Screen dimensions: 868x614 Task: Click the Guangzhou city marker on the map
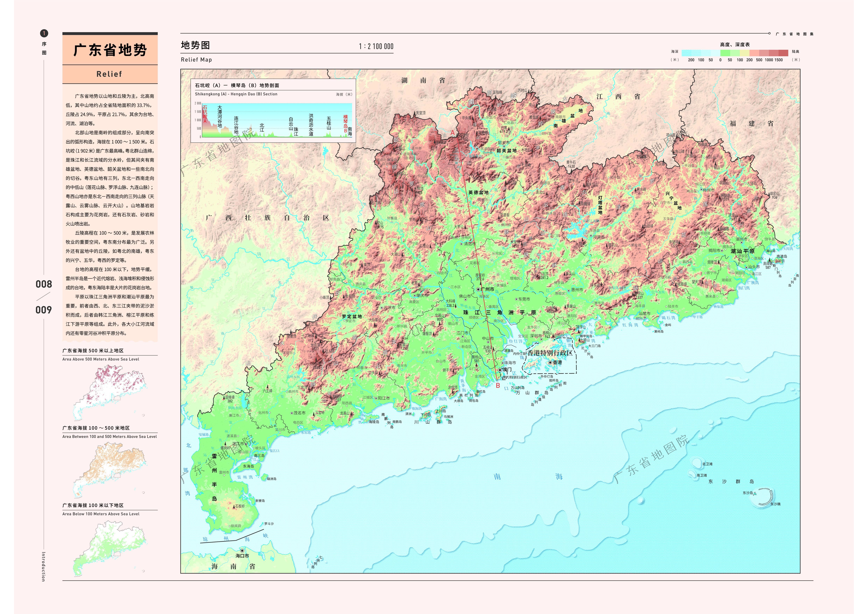pos(478,289)
